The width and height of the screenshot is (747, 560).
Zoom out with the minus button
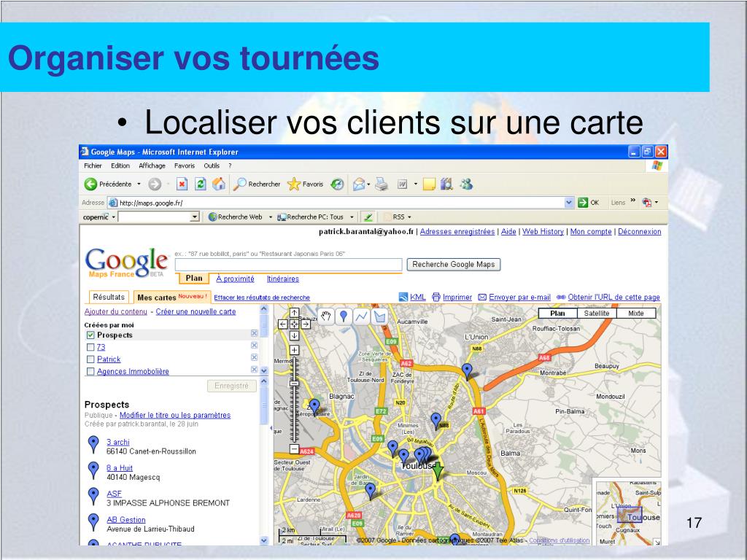point(295,449)
